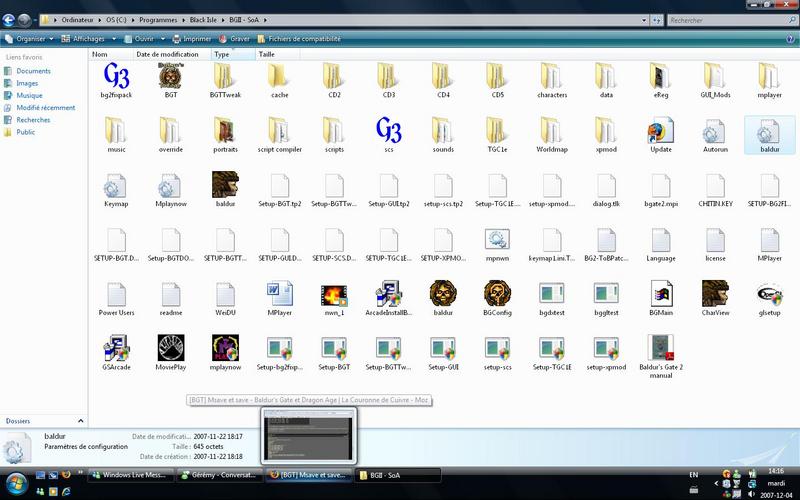Sort by the Taille column header
This screenshot has height=500, width=800.
tap(278, 54)
